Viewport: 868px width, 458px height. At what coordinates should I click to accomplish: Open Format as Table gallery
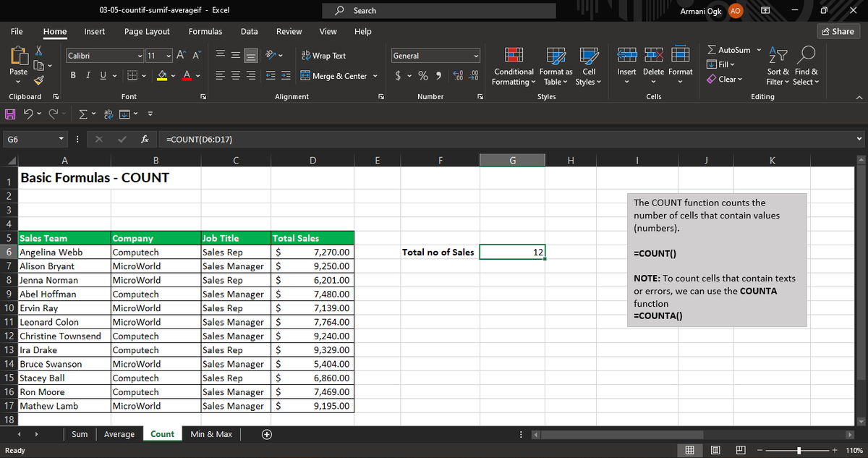(556, 67)
